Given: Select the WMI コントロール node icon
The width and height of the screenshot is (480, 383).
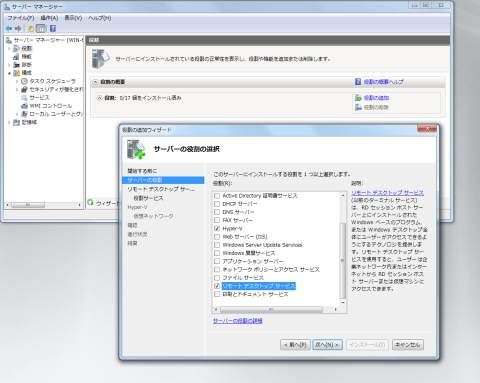Looking at the screenshot, I should (x=24, y=106).
